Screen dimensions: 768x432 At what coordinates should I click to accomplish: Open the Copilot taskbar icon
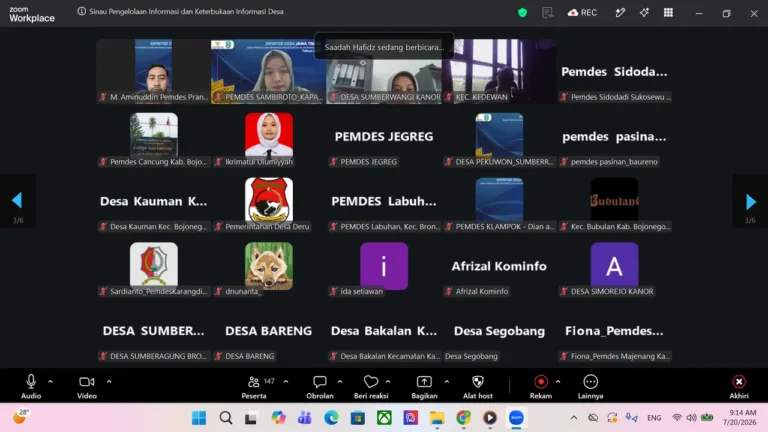(x=278, y=418)
